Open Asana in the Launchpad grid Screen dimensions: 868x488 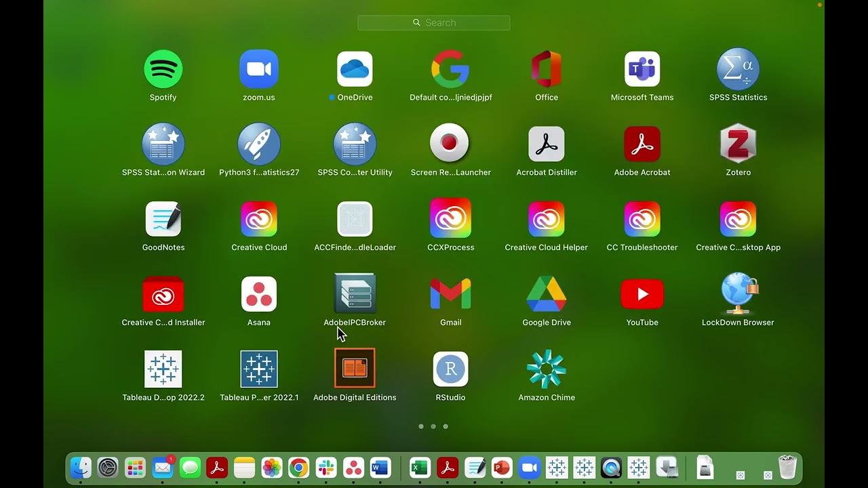(x=259, y=294)
